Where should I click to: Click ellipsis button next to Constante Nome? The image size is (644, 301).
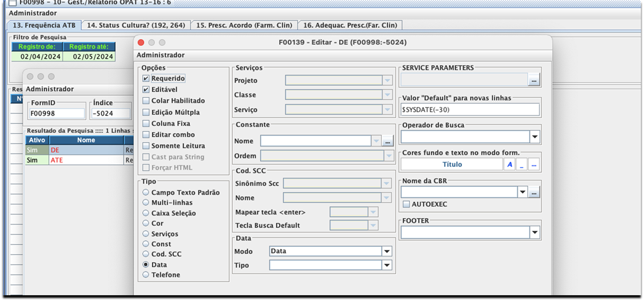[388, 141]
